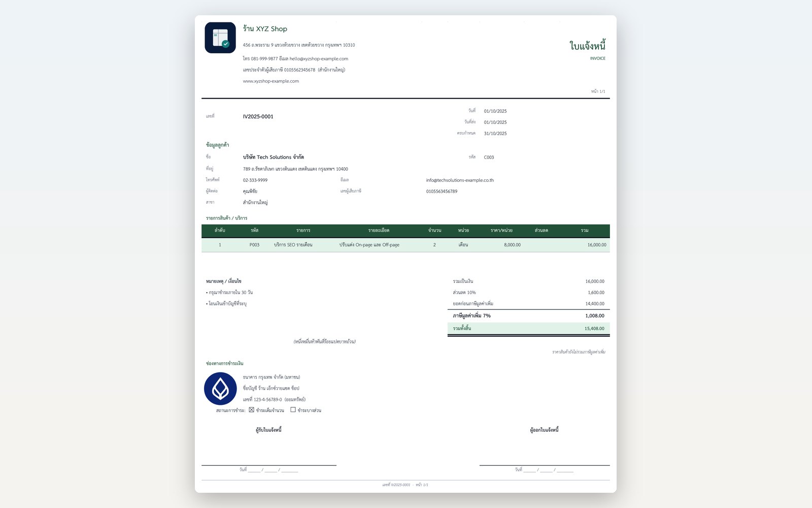Click the Bangkok Bank logo
This screenshot has height=508, width=812.
point(220,389)
